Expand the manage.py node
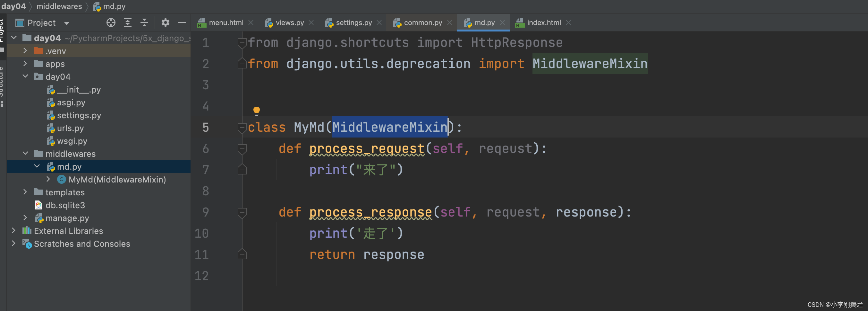The height and width of the screenshot is (311, 868). (25, 218)
